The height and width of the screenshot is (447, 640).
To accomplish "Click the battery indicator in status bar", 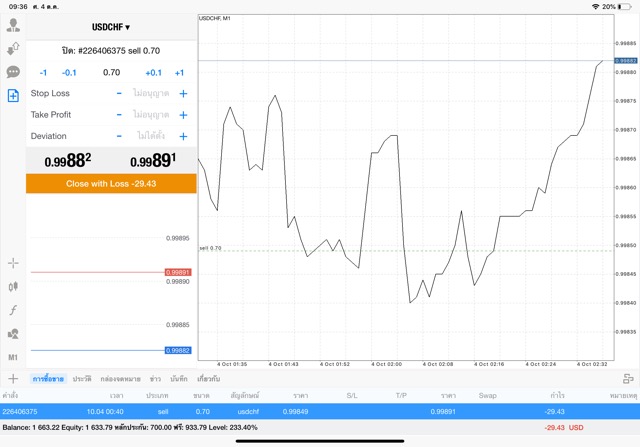I will point(625,7).
